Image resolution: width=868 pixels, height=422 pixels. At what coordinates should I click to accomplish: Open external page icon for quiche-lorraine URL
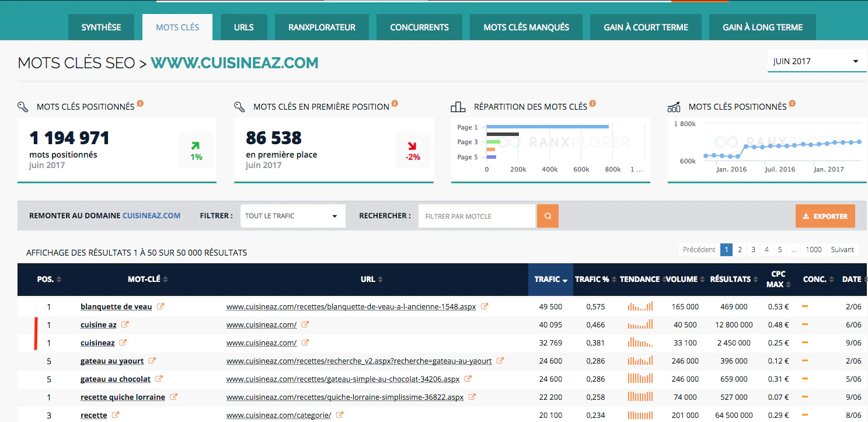tap(472, 397)
